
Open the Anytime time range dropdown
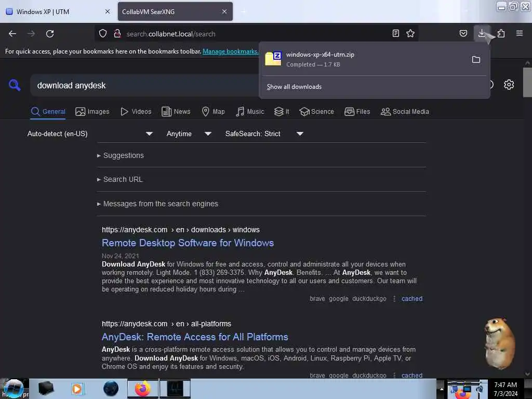point(189,134)
